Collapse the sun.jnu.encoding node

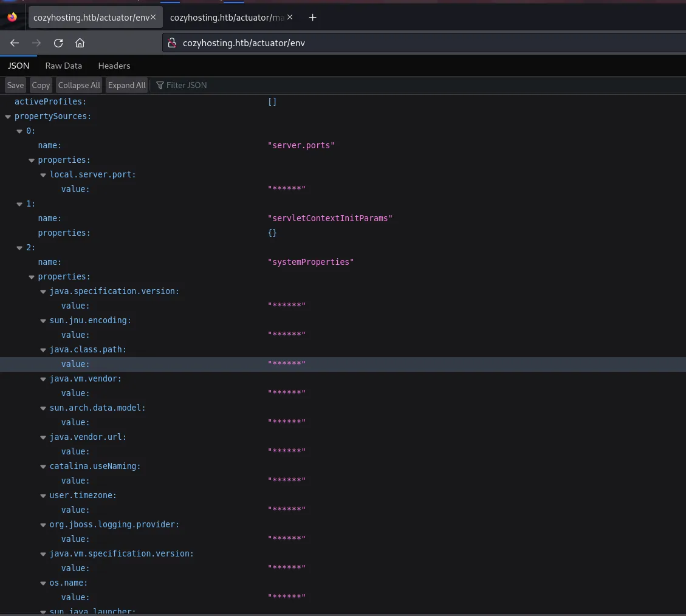(x=43, y=321)
